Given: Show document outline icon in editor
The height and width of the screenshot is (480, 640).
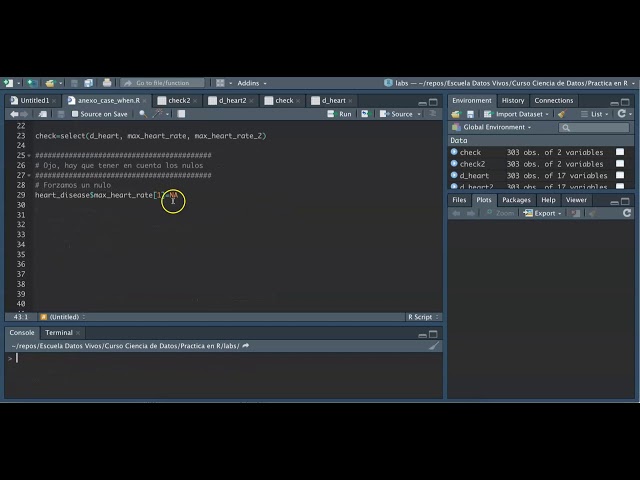Looking at the screenshot, I should (x=433, y=114).
